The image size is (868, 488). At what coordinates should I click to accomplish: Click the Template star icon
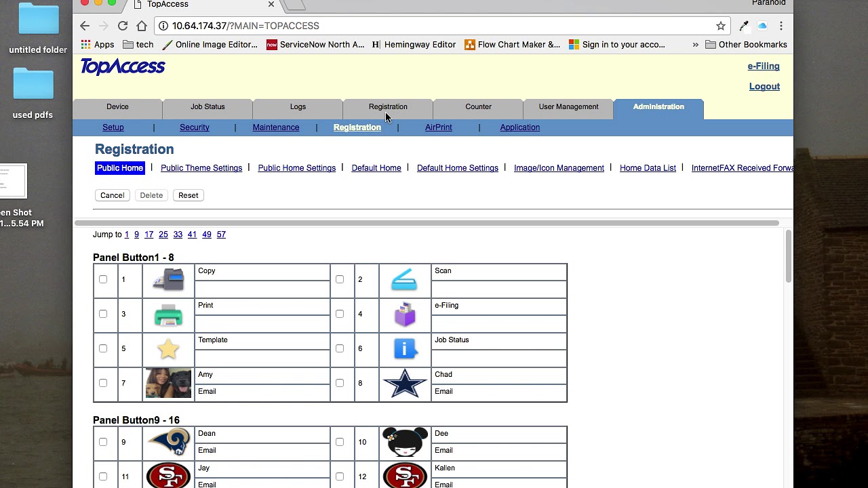(x=168, y=348)
